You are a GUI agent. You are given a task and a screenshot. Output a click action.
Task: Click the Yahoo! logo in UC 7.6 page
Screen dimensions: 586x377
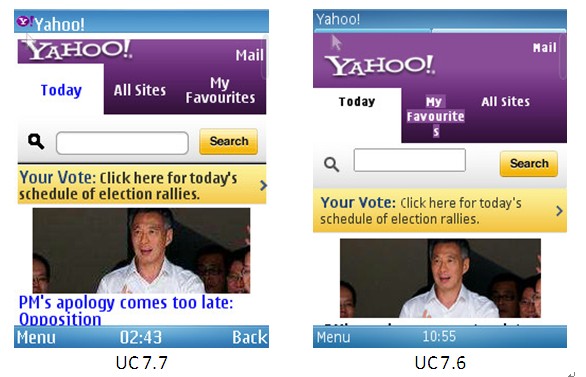380,66
